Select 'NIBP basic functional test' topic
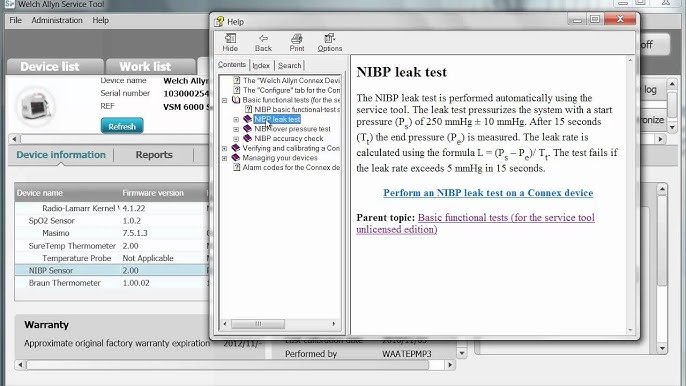The image size is (686, 386). pyautogui.click(x=298, y=109)
